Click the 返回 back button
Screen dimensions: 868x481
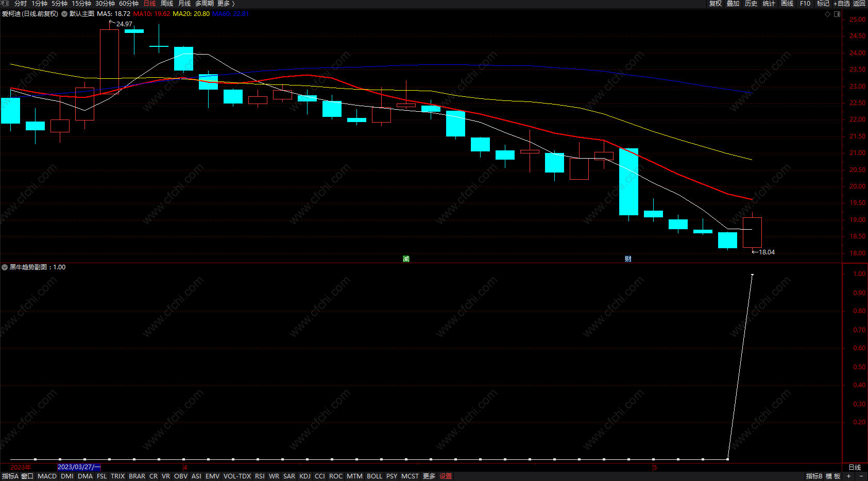859,4
